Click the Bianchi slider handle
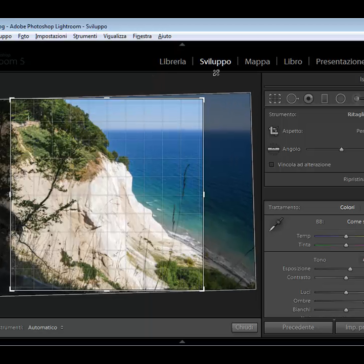Viewport: 364px width, 364px height. pyautogui.click(x=346, y=310)
